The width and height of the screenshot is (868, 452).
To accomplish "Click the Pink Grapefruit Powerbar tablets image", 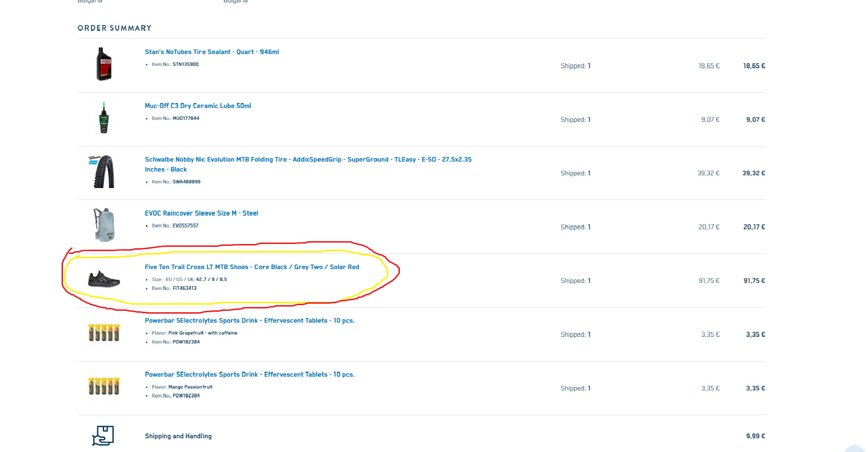I will point(104,333).
